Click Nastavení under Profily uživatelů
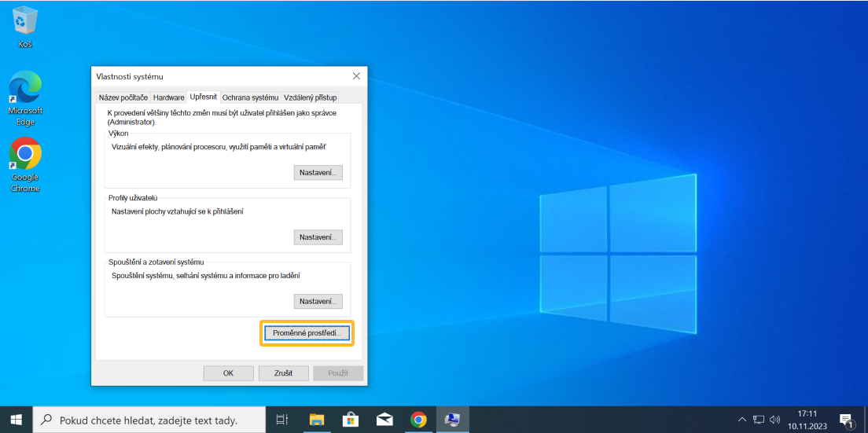 click(x=318, y=237)
